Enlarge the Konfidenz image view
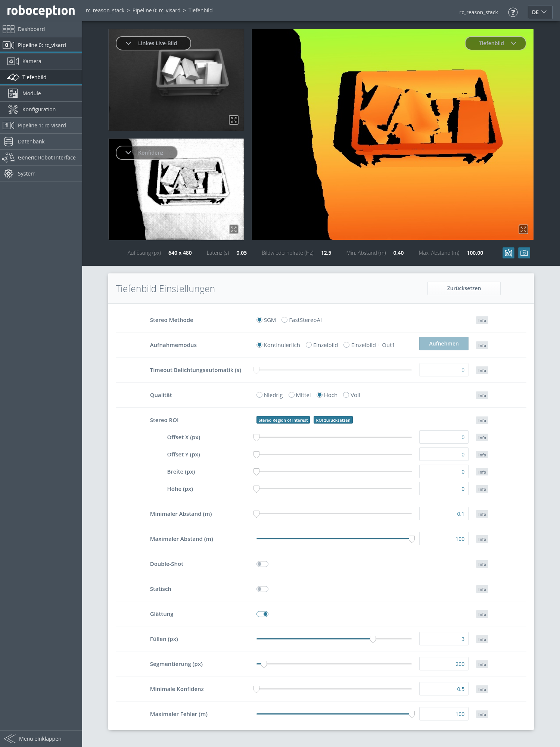Screen dimensions: 560x747 click(234, 229)
